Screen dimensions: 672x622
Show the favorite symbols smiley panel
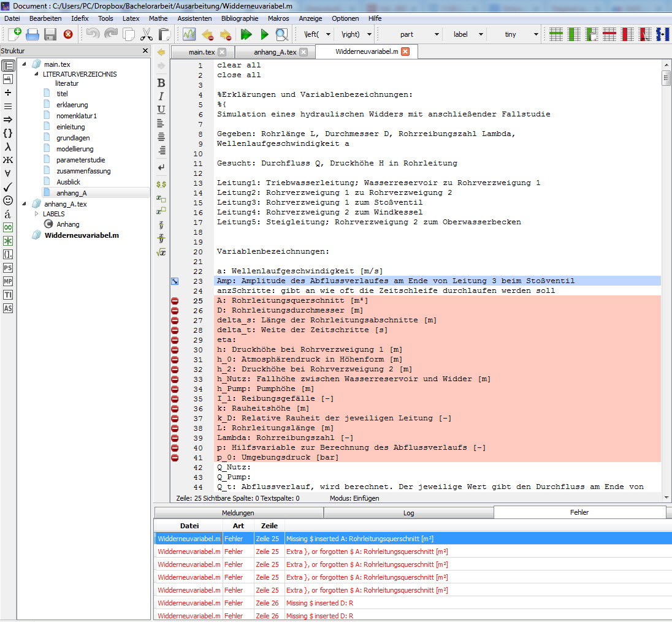(x=8, y=200)
